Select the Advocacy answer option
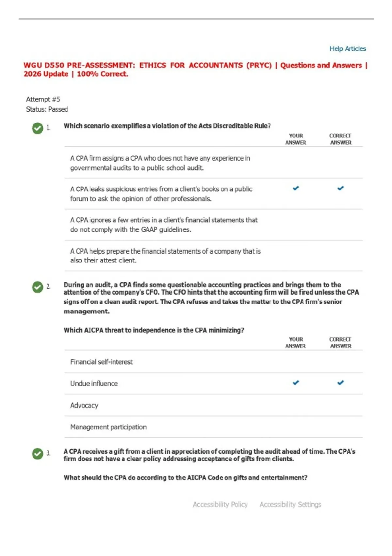This screenshot has width=392, height=556. pyautogui.click(x=213, y=405)
